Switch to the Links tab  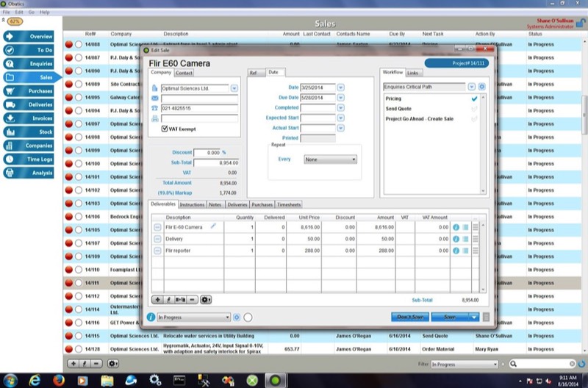pos(412,73)
